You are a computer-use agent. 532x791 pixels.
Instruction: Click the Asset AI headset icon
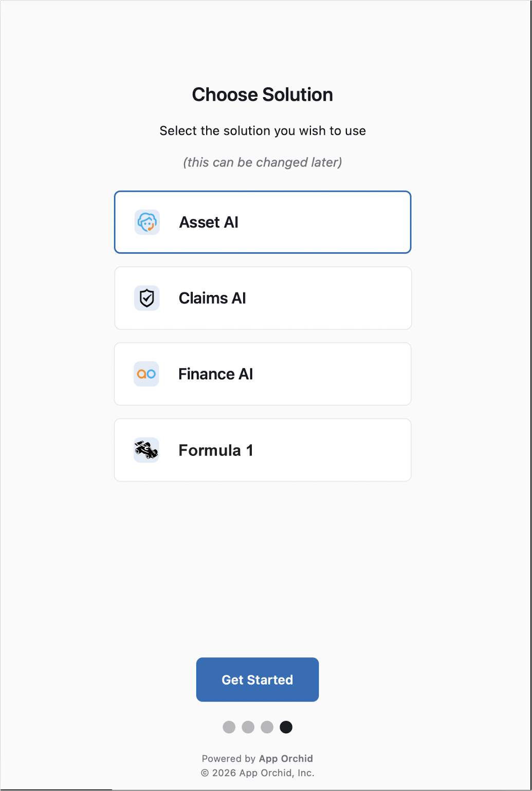(147, 223)
